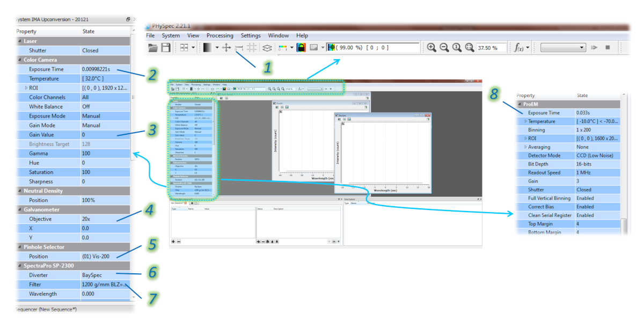Screen dimensions: 644x327
Task: Expand the Temperature row under ProEM
Action: [x=525, y=121]
